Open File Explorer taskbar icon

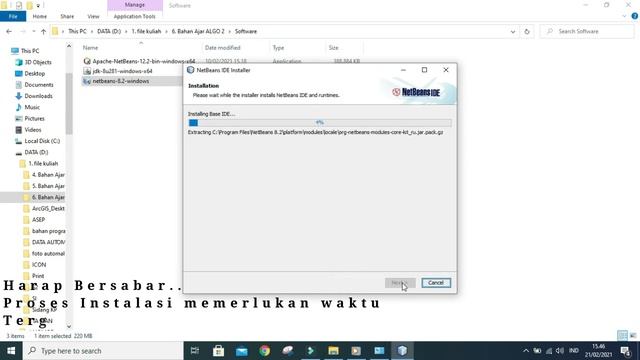pyautogui.click(x=333, y=351)
